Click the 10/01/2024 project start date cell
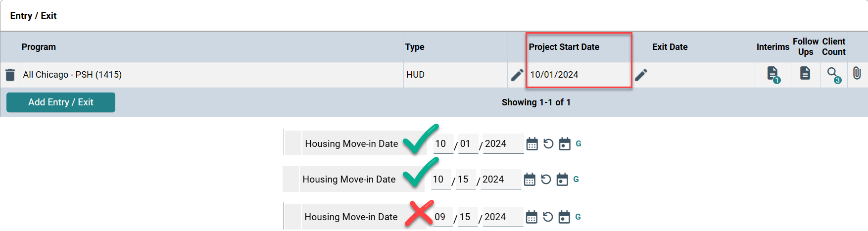The height and width of the screenshot is (231, 868). click(x=554, y=75)
